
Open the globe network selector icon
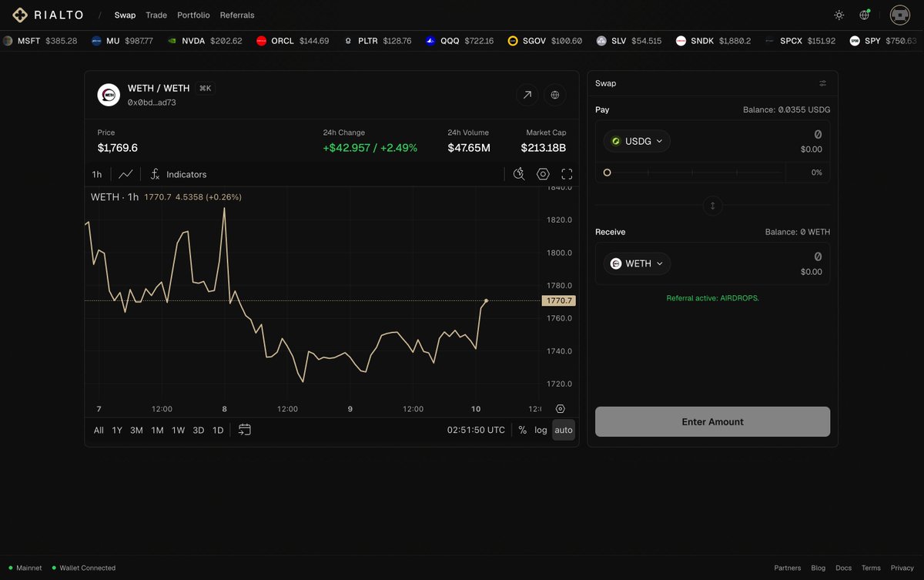865,15
